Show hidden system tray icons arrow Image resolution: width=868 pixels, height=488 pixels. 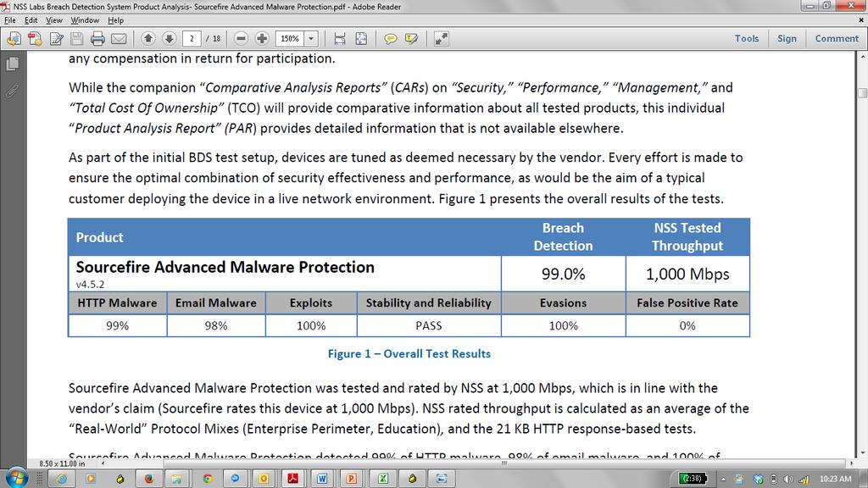click(x=723, y=480)
